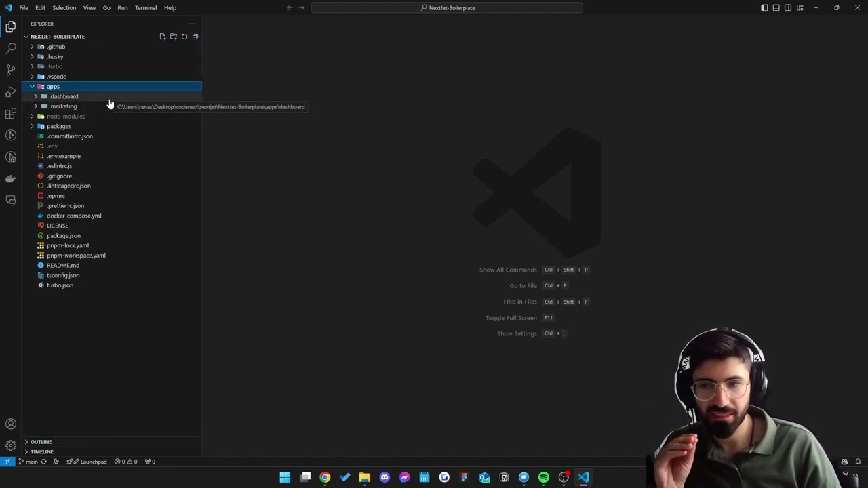Click the ports forwarded indicator
Viewport: 868px width, 488px height.
click(150, 462)
